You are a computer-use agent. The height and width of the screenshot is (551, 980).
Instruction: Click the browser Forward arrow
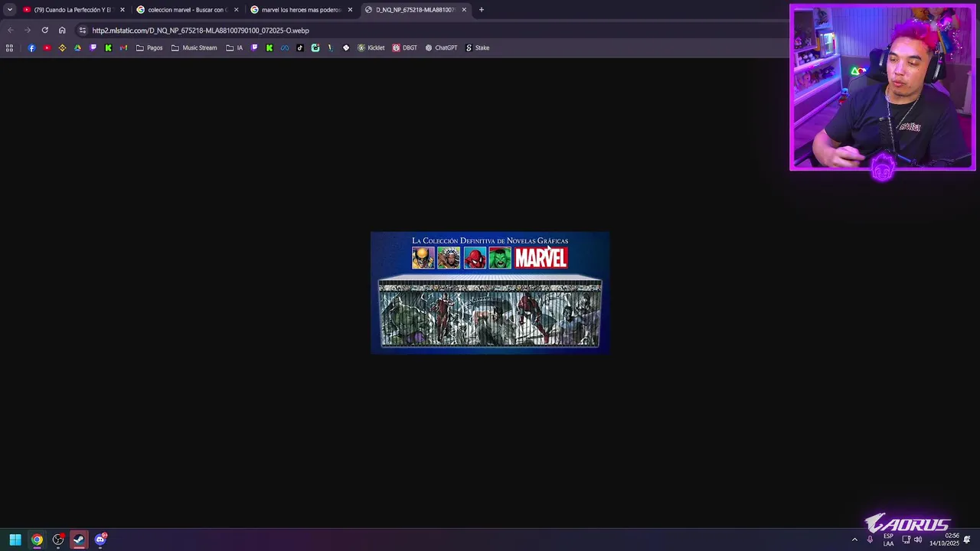point(28,31)
